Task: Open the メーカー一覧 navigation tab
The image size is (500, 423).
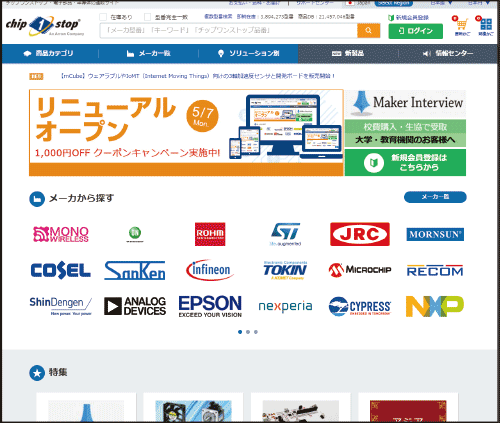Action: tap(149, 53)
